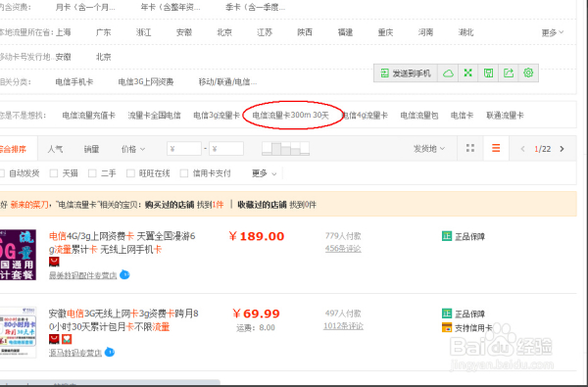Click the save disk icon
This screenshot has height=387, width=588.
tap(488, 73)
